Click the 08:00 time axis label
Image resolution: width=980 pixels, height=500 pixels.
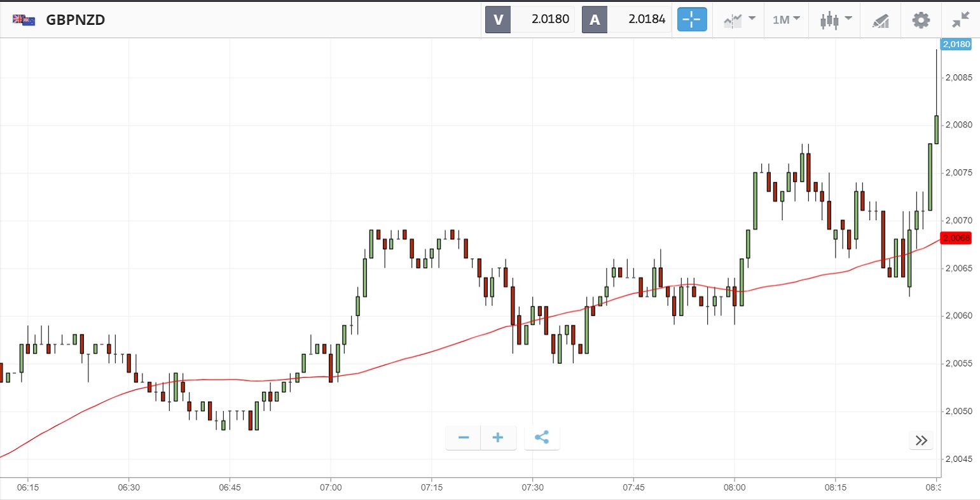735,487
